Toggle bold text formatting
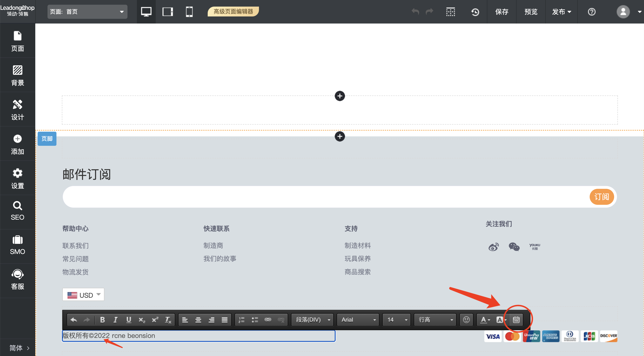Viewport: 644px width, 356px height. click(x=102, y=320)
